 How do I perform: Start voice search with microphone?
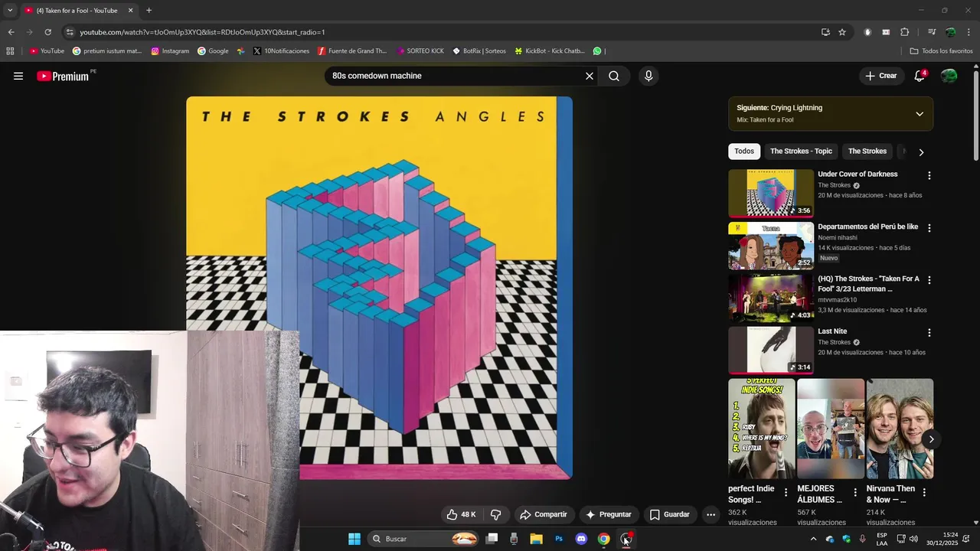(648, 76)
